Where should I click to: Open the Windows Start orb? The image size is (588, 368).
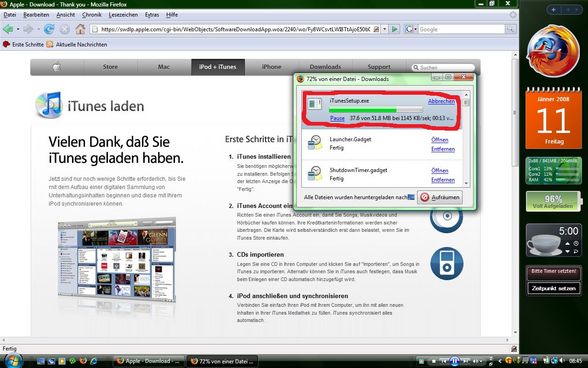13,361
